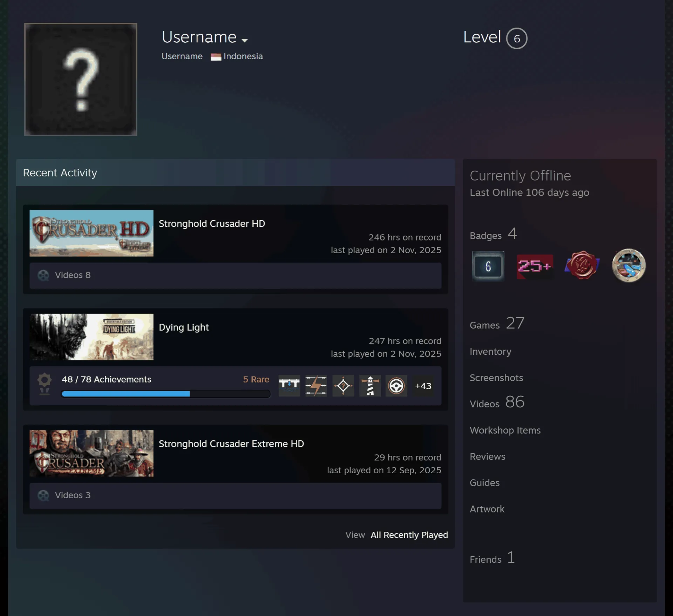Image resolution: width=673 pixels, height=616 pixels.
Task: Open the Guides link
Action: coord(484,483)
